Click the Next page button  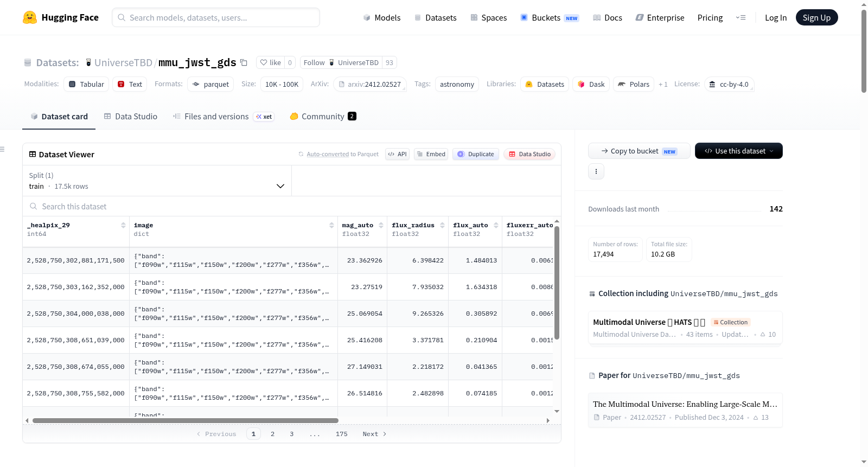(374, 434)
